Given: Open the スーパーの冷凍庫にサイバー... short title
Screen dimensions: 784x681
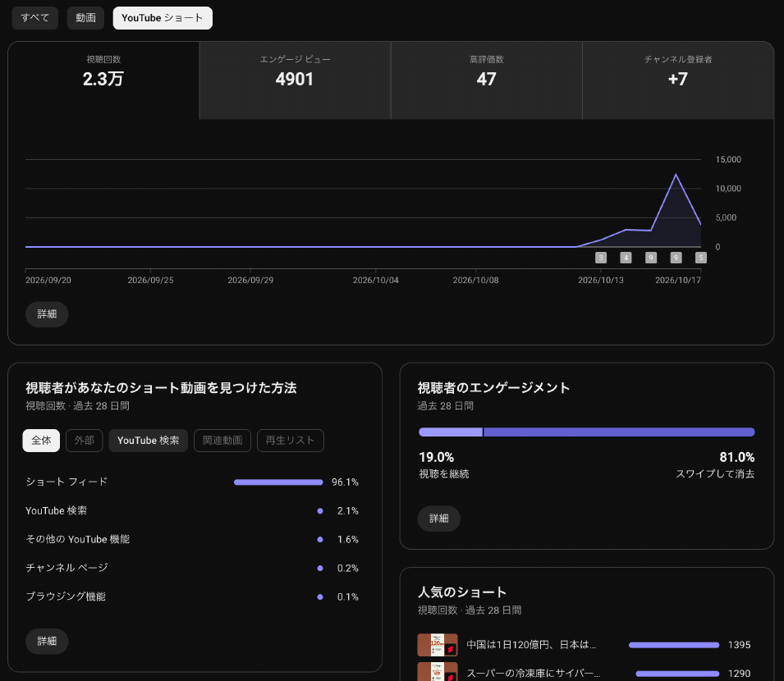Looking at the screenshot, I should coord(533,674).
